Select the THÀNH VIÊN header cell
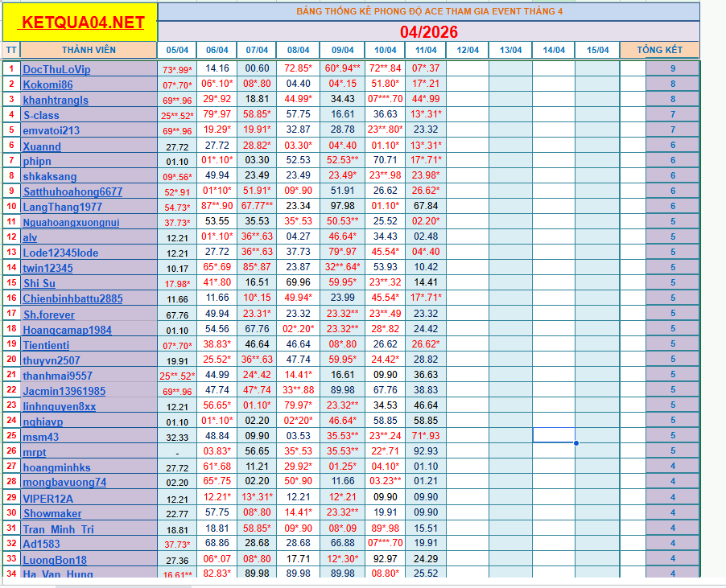This screenshot has height=588, width=726. [89, 50]
